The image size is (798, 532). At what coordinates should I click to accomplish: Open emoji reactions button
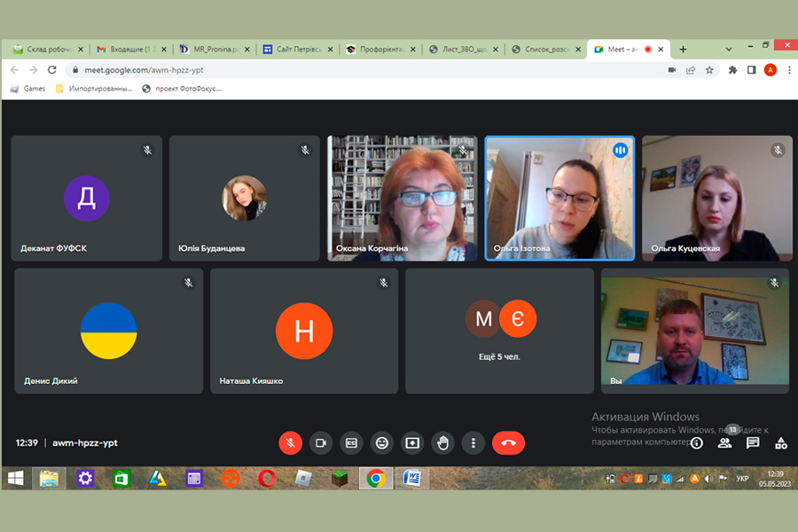381,443
